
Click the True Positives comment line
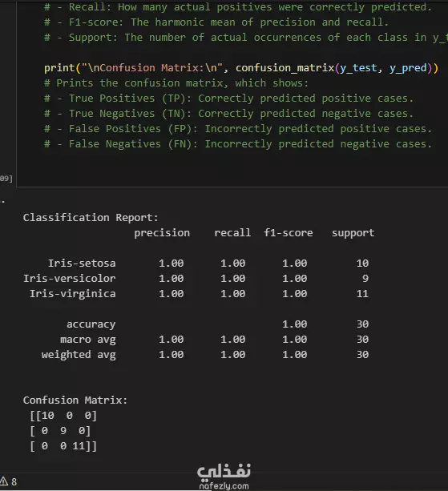228,99
